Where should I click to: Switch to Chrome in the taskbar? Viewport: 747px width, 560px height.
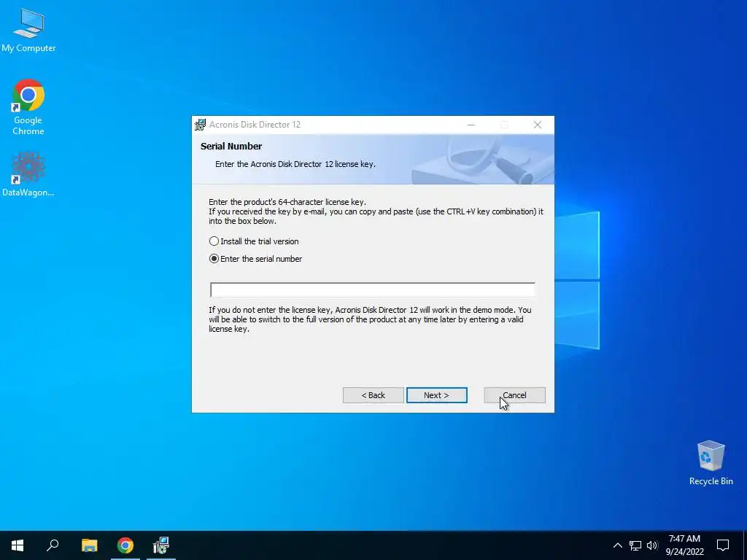pos(125,545)
